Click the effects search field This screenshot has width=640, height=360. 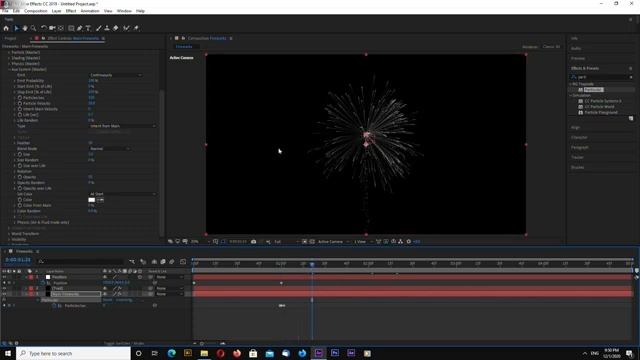602,77
